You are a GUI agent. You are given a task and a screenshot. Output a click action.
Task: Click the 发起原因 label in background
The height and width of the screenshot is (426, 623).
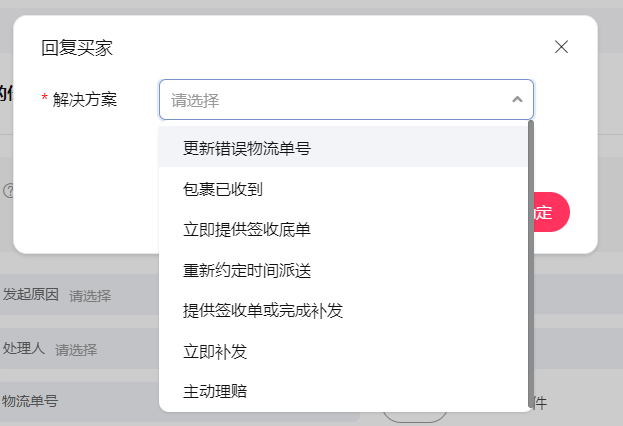click(x=31, y=294)
